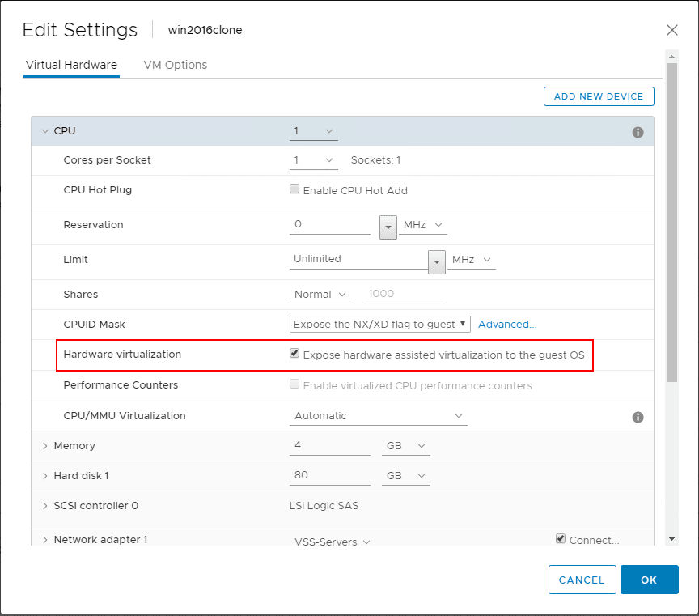
Task: Collapse the CPU section chevron
Action: click(x=44, y=131)
